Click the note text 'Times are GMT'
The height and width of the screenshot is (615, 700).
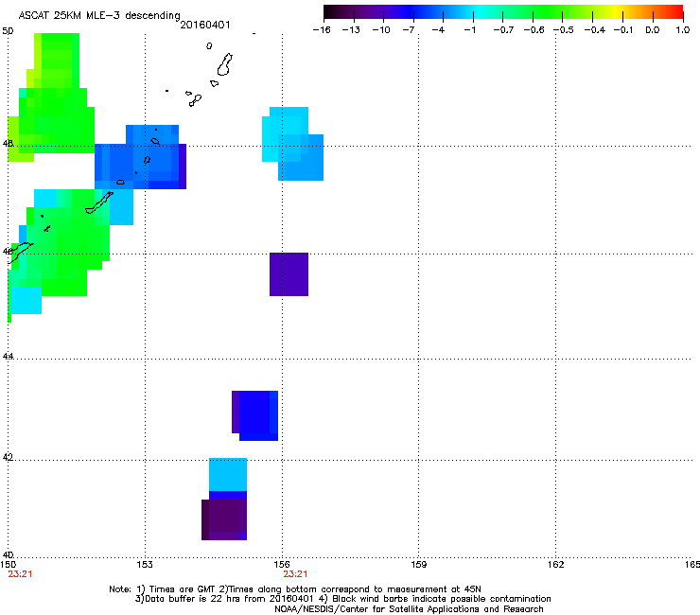click(183, 589)
